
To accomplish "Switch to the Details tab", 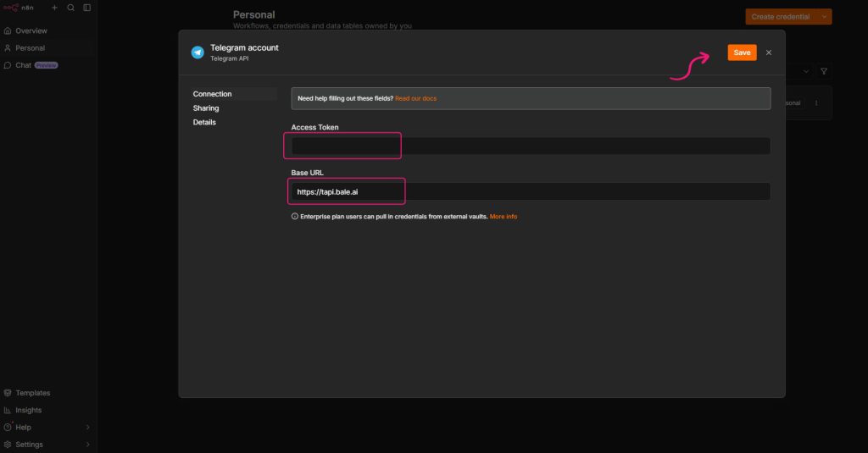I will tap(204, 122).
